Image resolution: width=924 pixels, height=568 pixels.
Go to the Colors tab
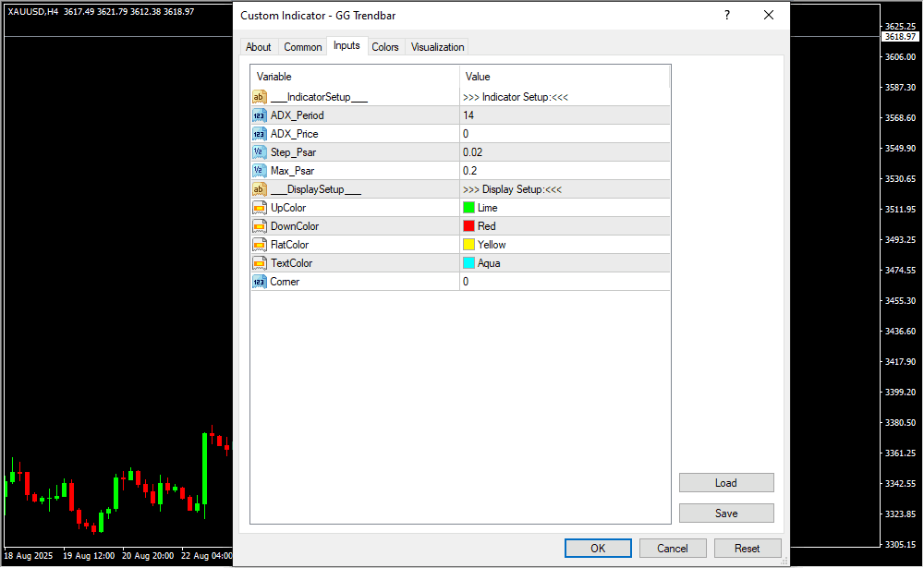(385, 47)
